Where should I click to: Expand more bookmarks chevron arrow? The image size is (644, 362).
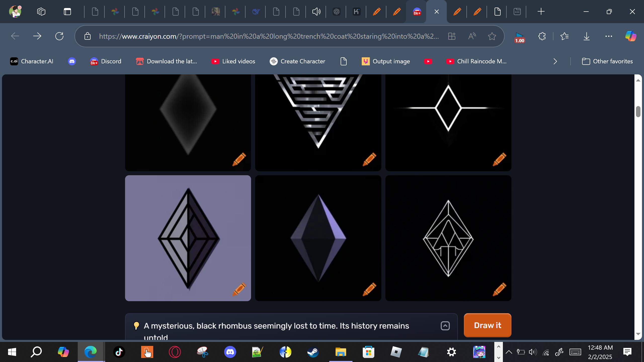pos(555,61)
